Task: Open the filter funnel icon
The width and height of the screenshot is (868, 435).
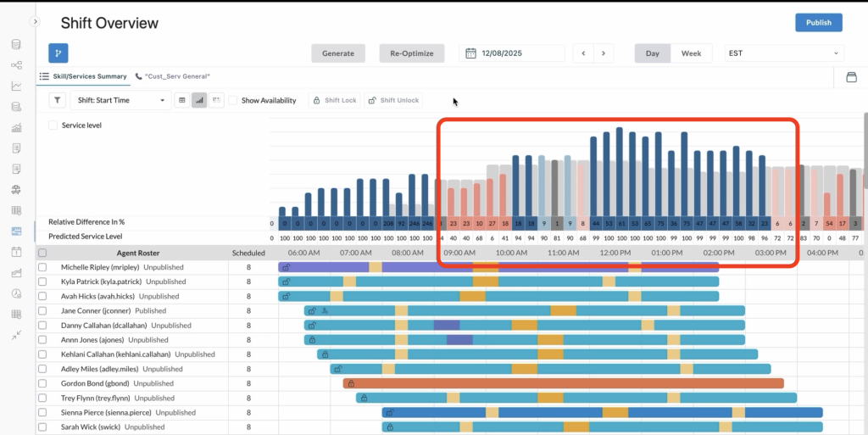Action: (x=57, y=100)
